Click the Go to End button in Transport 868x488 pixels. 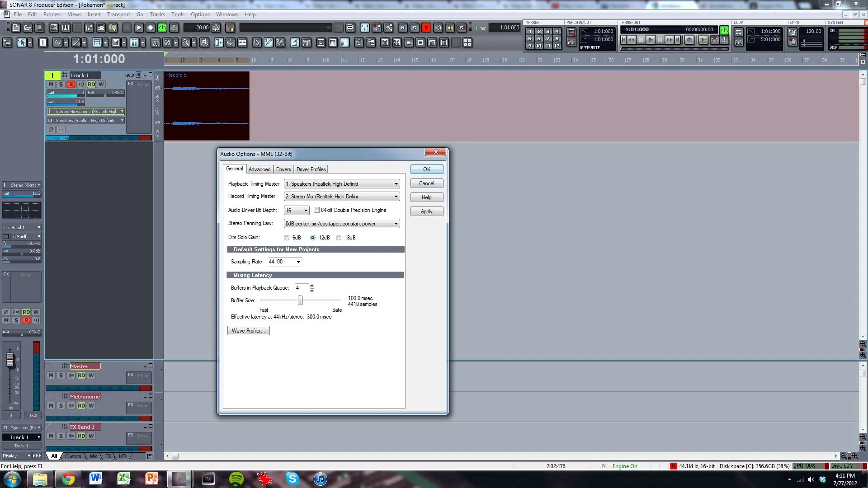[x=677, y=40]
